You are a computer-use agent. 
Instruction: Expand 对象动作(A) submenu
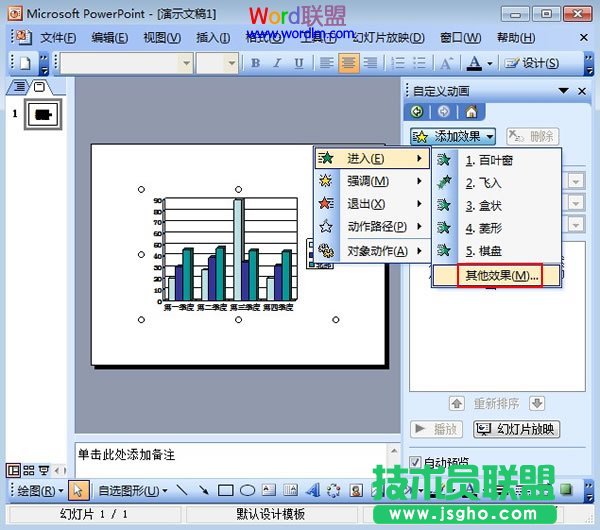click(x=372, y=251)
